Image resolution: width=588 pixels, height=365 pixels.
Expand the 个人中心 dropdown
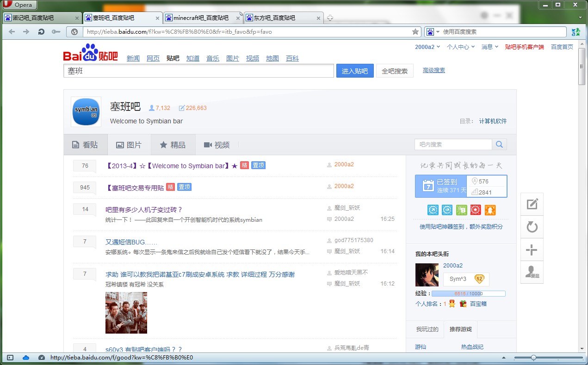pyautogui.click(x=460, y=47)
